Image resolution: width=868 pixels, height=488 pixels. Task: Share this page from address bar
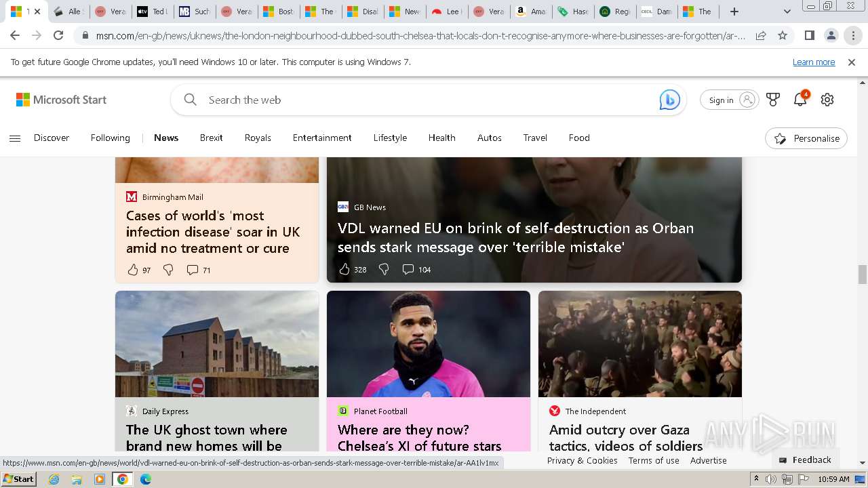pos(761,35)
